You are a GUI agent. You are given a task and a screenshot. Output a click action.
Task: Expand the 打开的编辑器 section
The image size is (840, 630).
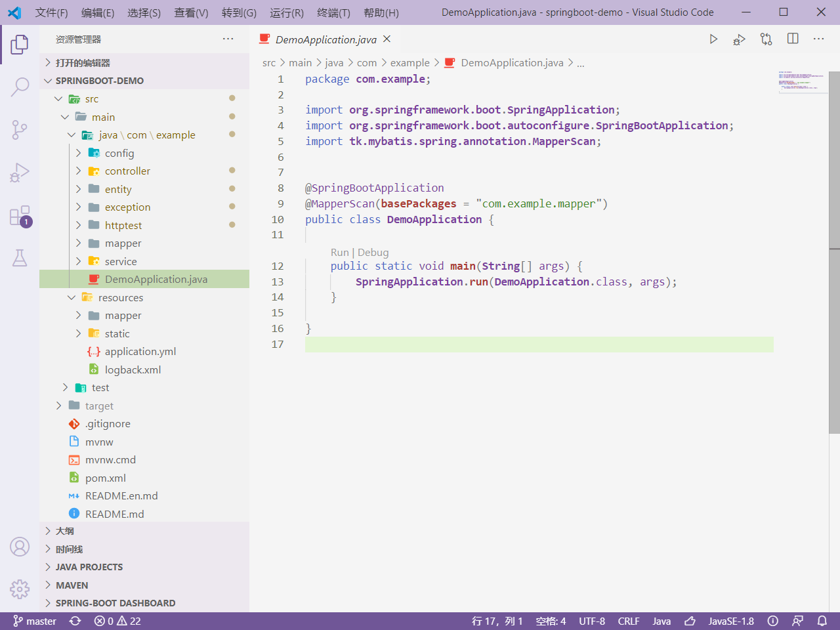[144, 62]
